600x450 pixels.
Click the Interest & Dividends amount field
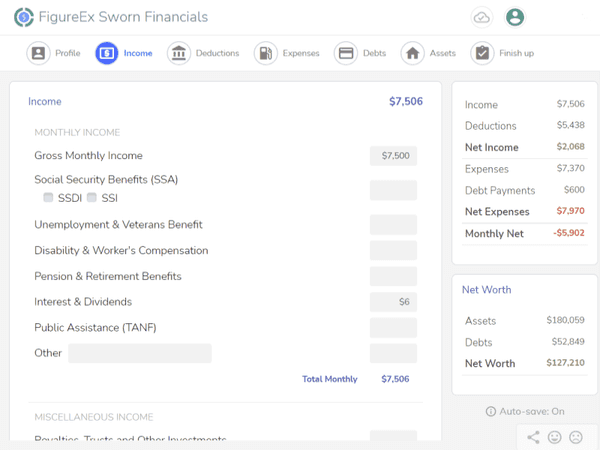(x=393, y=302)
